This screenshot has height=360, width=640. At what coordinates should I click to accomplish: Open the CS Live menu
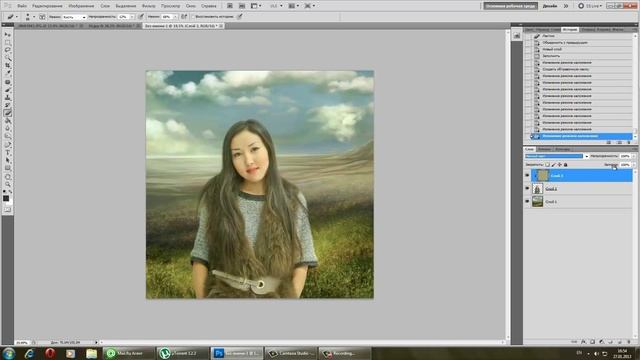coord(590,6)
